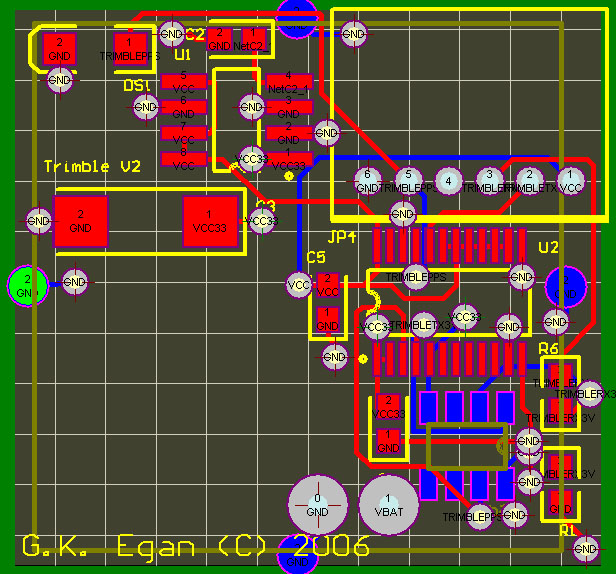
Task: Click the R1 designator label
Action: [567, 530]
